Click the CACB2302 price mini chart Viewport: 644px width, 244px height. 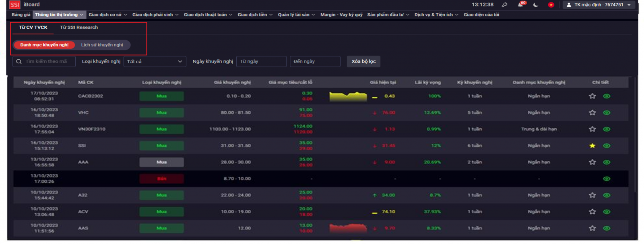pyautogui.click(x=348, y=96)
